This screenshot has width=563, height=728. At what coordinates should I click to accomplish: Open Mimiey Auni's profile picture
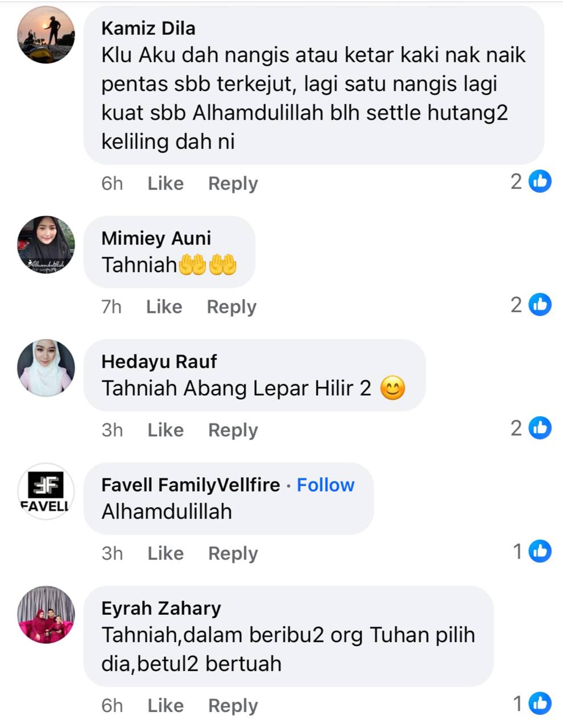point(46,245)
